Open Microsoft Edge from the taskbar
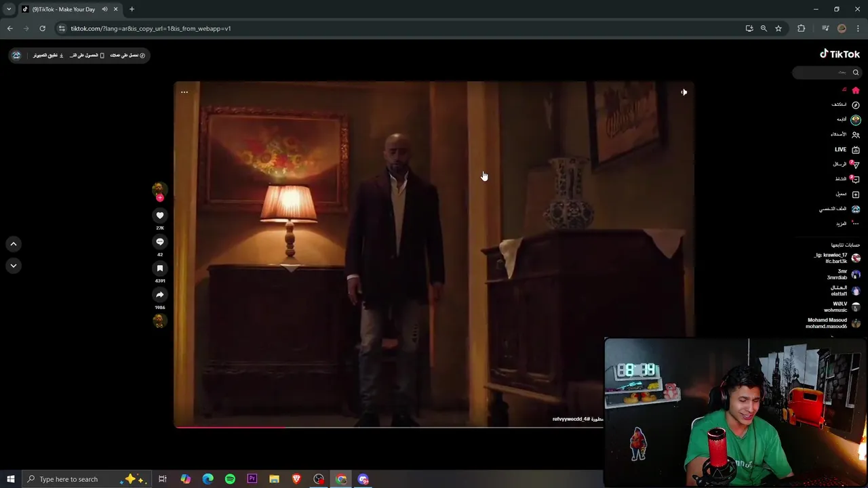 tap(208, 479)
